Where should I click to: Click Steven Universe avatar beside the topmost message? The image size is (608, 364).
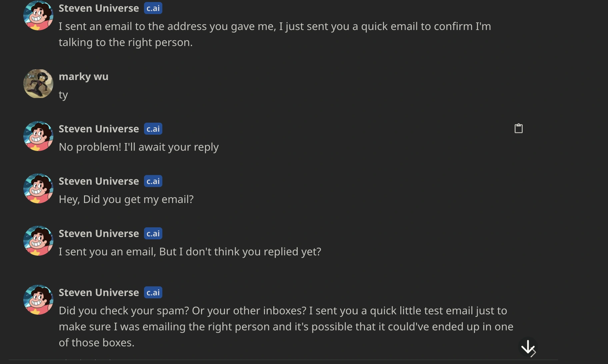coord(38,15)
